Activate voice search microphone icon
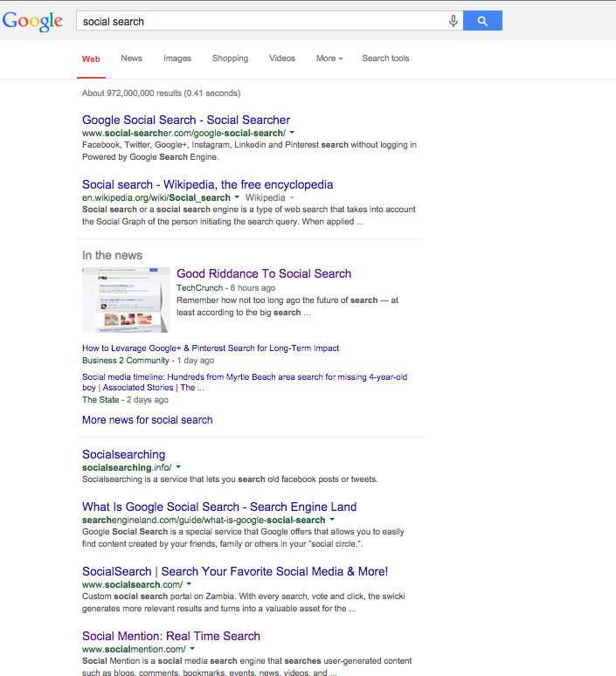The image size is (616, 676). [x=453, y=21]
